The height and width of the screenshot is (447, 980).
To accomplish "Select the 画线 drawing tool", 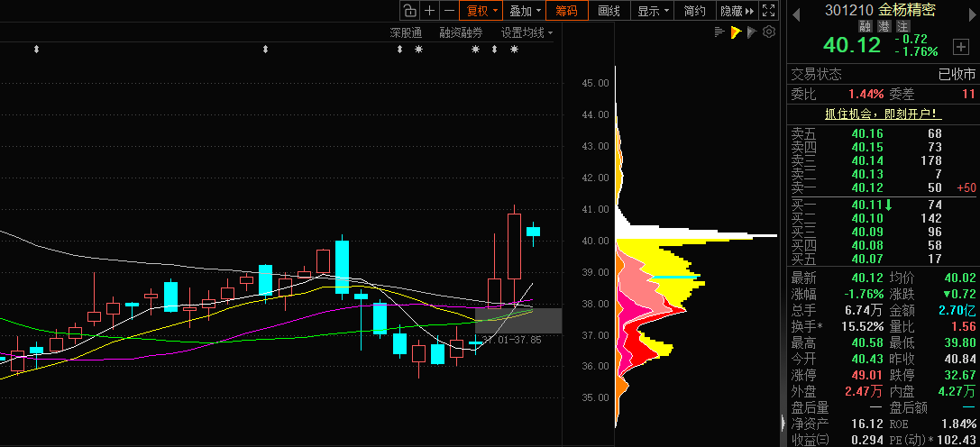I will (x=609, y=11).
